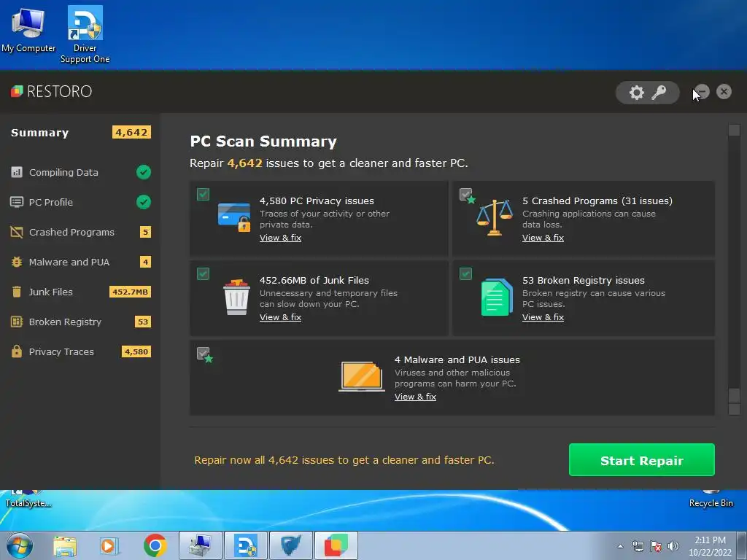747x560 pixels.
Task: Click green checkmark beside PC Profile
Action: point(144,203)
